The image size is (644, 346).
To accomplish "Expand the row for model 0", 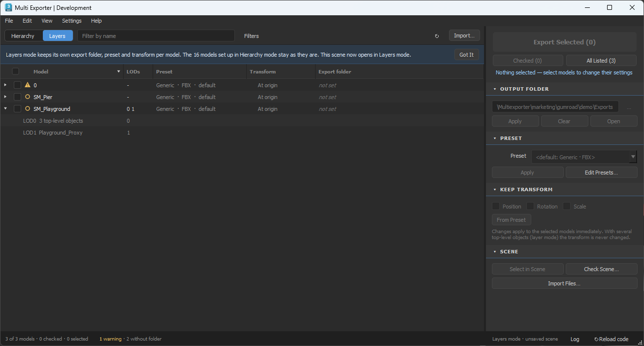I will [x=5, y=85].
